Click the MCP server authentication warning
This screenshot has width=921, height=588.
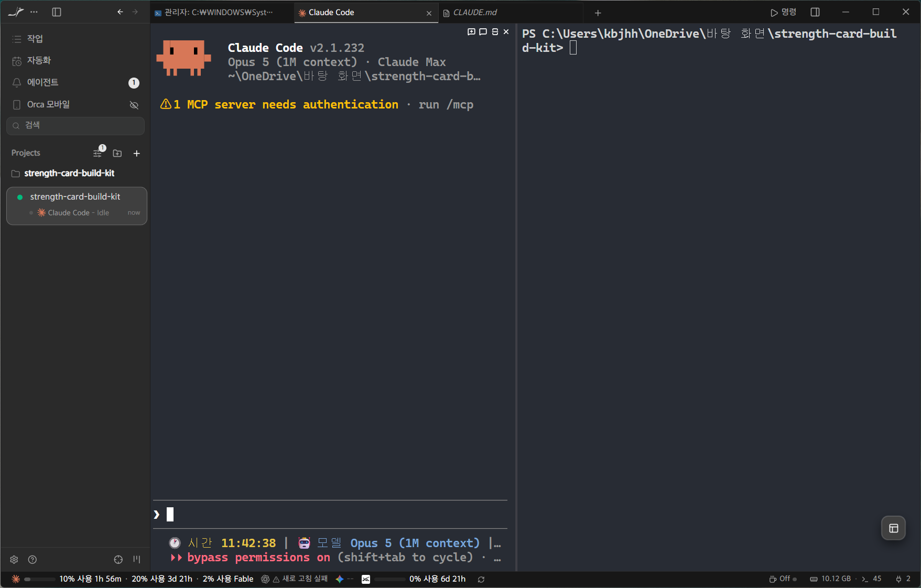317,105
